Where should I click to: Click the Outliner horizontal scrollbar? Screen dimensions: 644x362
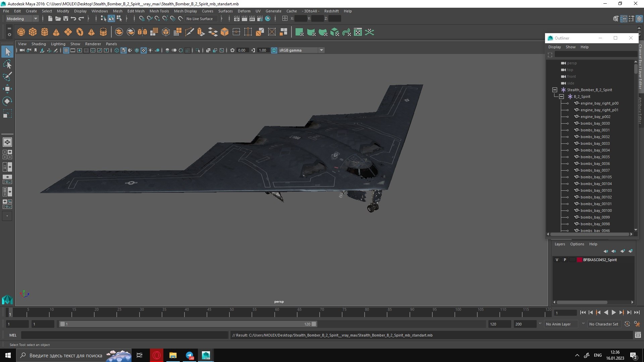pyautogui.click(x=590, y=234)
